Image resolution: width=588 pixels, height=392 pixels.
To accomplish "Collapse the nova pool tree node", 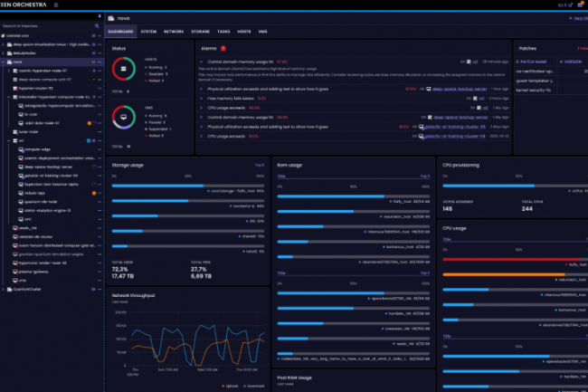I will [5, 62].
